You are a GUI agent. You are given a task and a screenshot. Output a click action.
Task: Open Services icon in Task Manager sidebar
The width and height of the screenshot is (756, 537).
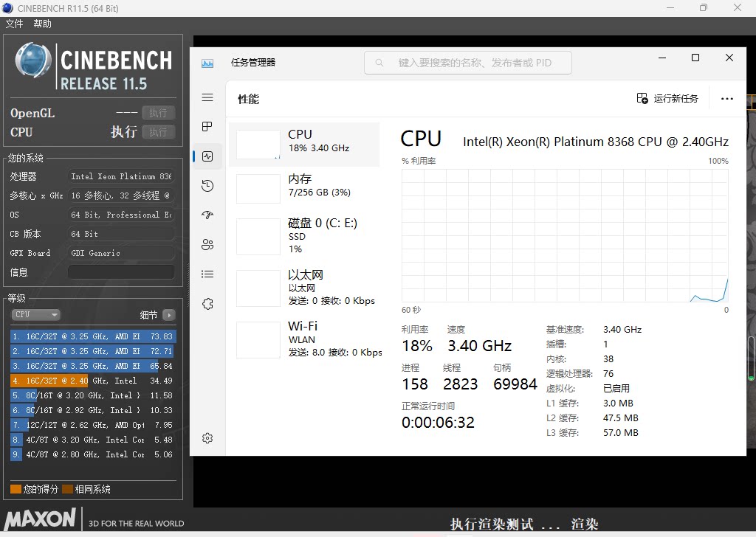207,304
